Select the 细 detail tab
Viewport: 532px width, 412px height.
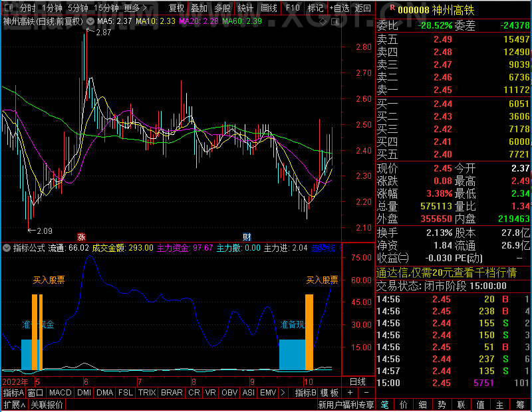[x=422, y=405]
